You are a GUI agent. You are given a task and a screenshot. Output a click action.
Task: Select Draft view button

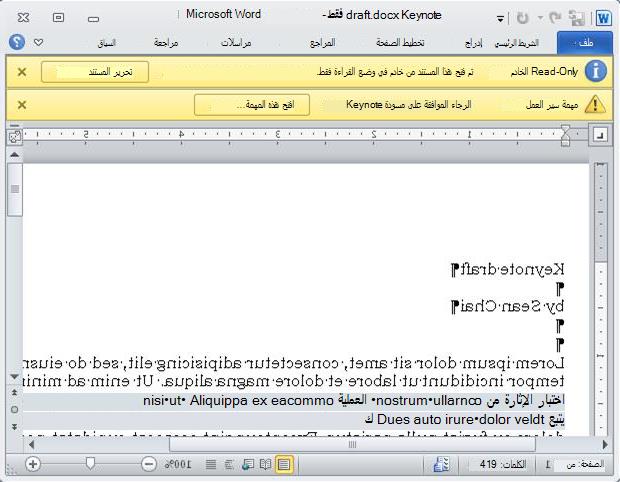point(211,464)
